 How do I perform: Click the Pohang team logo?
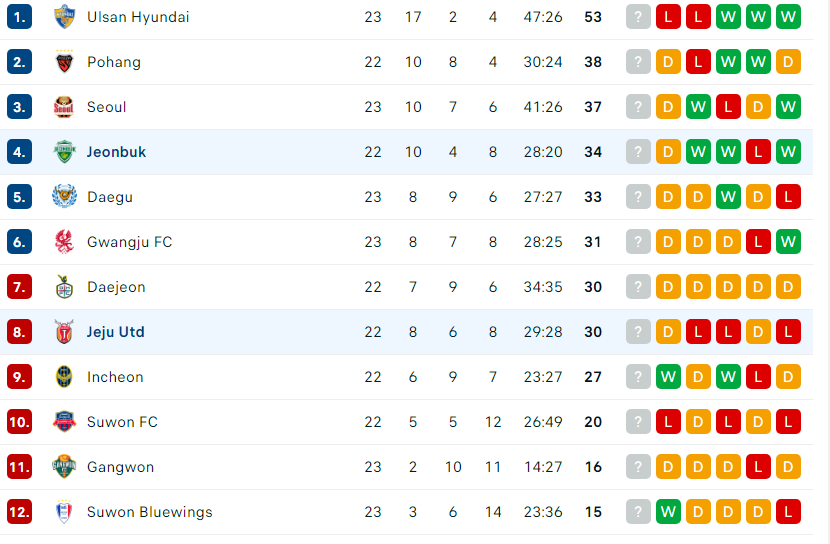(x=65, y=62)
